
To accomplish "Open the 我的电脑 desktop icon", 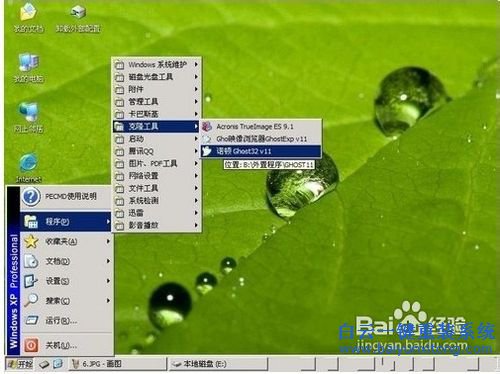I will coord(29,68).
